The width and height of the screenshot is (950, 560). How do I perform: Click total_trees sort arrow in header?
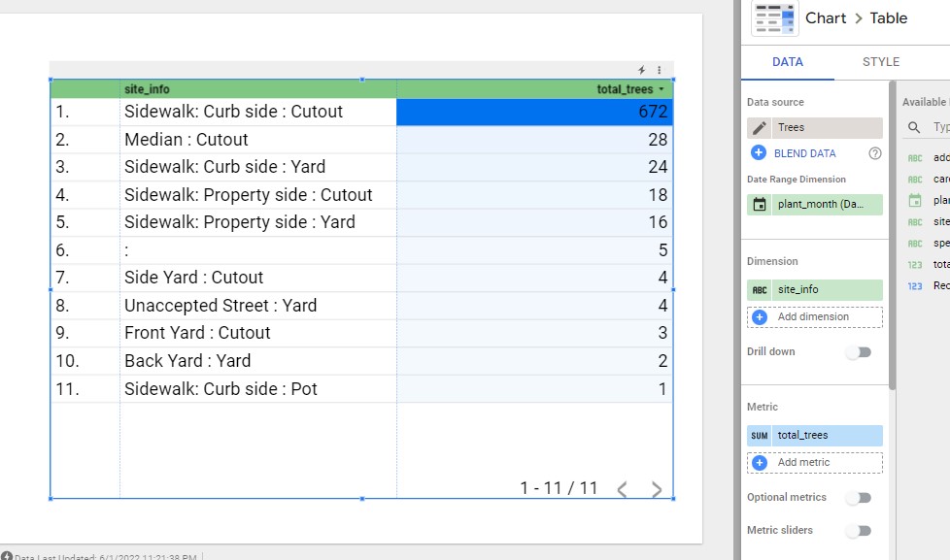click(661, 89)
